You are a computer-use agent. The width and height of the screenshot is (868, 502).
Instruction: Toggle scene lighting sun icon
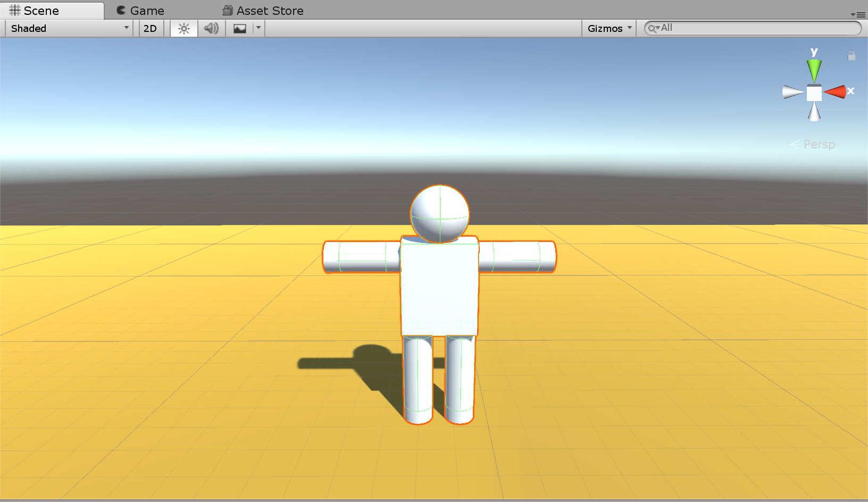pos(184,29)
